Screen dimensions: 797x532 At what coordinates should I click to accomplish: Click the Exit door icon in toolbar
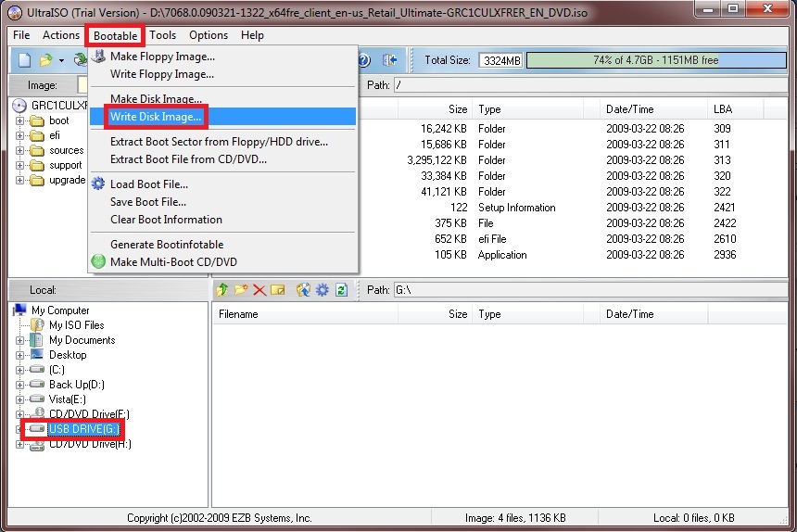[x=390, y=60]
